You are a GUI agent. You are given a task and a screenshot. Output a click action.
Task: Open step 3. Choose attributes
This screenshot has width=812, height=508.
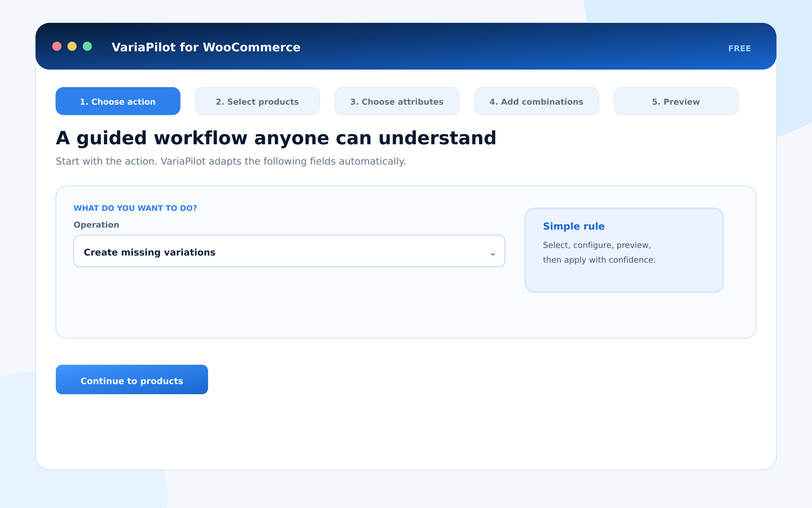pyautogui.click(x=397, y=101)
